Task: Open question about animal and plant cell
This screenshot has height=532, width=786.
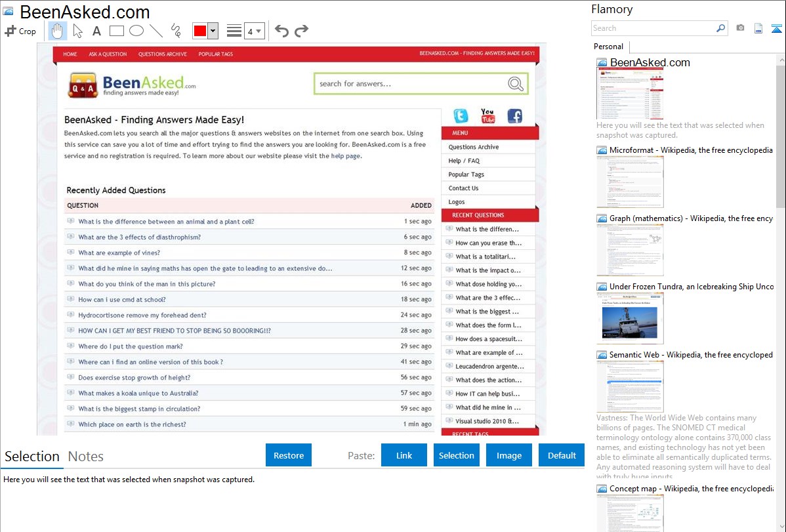Action: click(166, 222)
